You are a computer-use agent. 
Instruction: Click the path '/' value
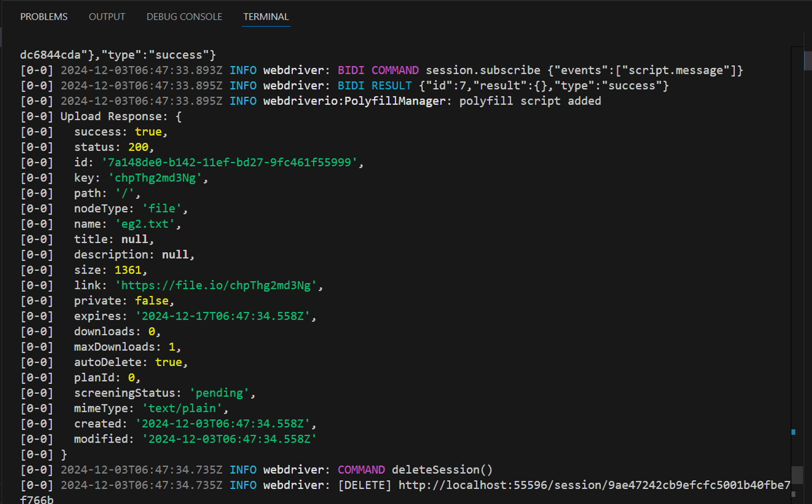click(x=124, y=193)
